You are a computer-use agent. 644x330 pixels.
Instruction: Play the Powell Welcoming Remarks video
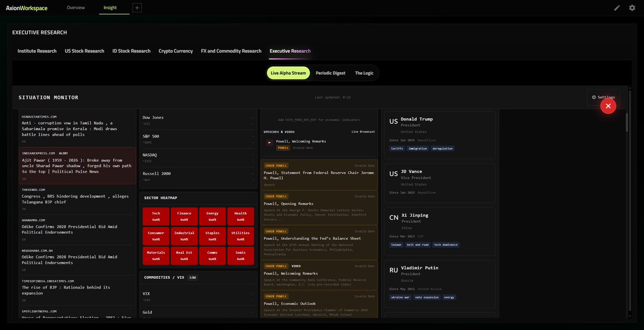(x=269, y=142)
